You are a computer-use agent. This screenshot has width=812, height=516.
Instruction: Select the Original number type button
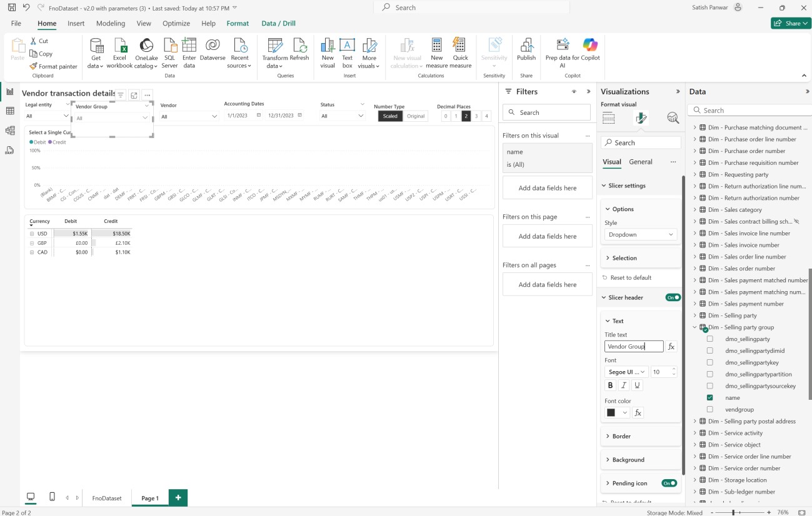pyautogui.click(x=416, y=116)
